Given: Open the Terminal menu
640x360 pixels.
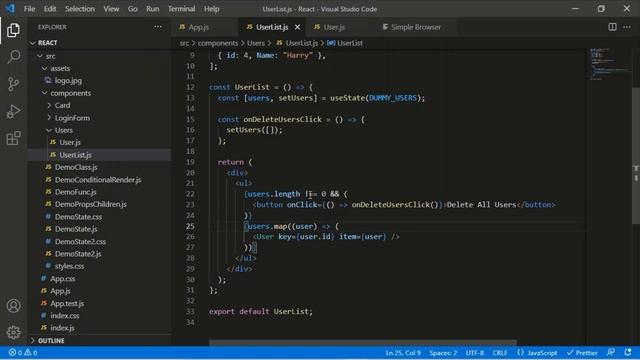Looking at the screenshot, I should pos(182,9).
